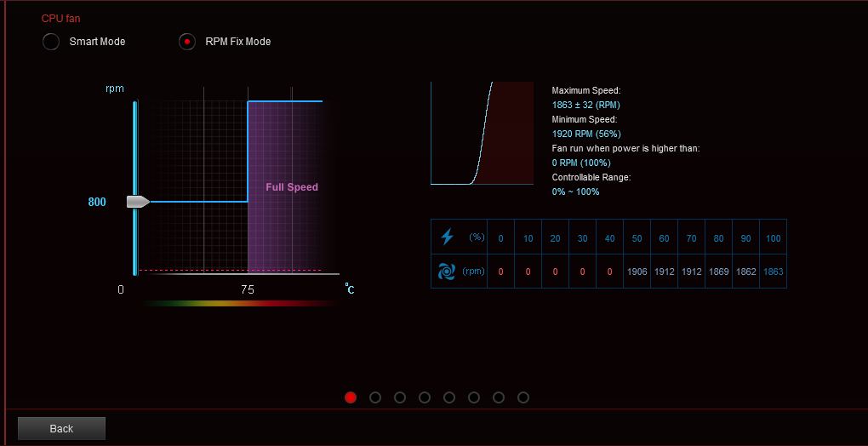The height and width of the screenshot is (446, 868).
Task: Go to the first page indicator dot
Action: tap(351, 397)
